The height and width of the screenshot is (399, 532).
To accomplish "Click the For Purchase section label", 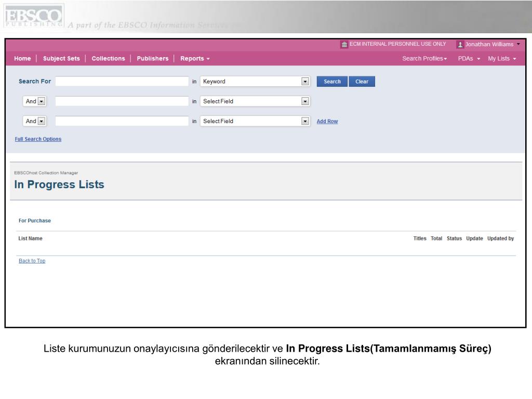I will pos(35,220).
